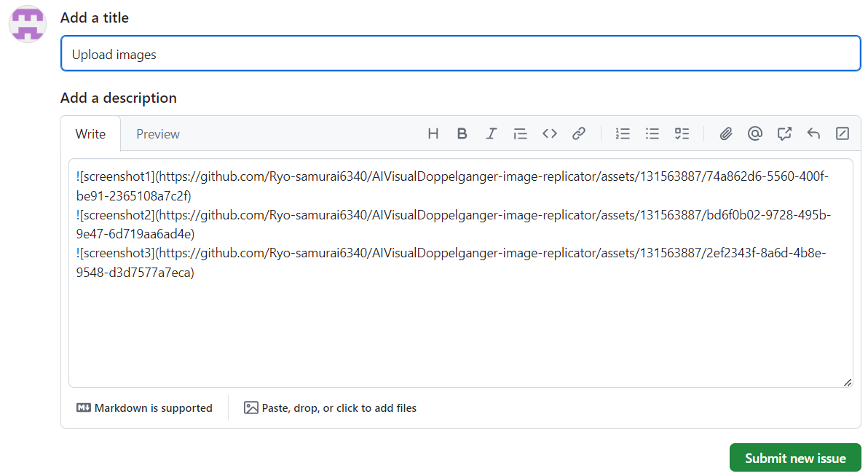Attach files with the paperclip icon
This screenshot has height=476, width=868.
[x=726, y=133]
